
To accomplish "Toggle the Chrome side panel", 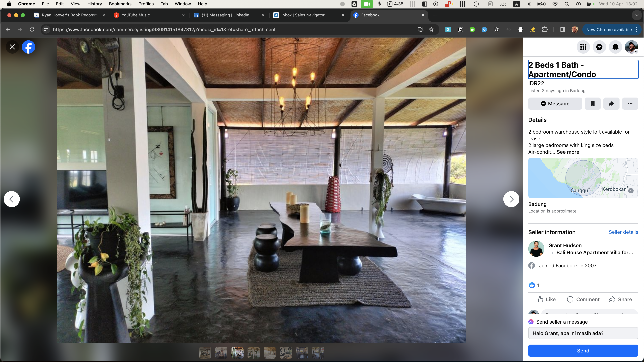I will (x=562, y=29).
